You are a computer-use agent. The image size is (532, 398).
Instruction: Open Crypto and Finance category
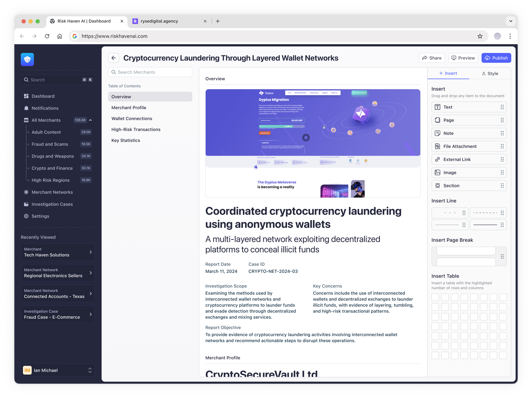click(52, 168)
